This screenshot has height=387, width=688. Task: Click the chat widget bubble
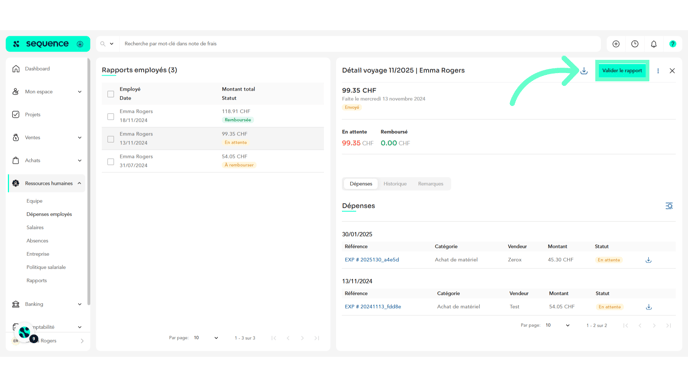click(x=24, y=333)
